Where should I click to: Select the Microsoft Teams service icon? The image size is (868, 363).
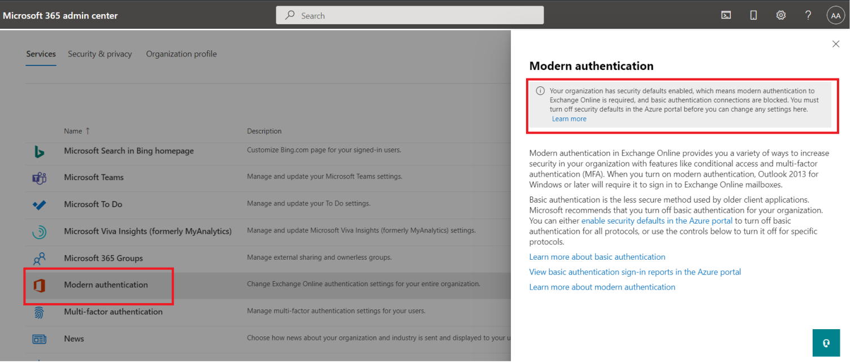click(39, 177)
